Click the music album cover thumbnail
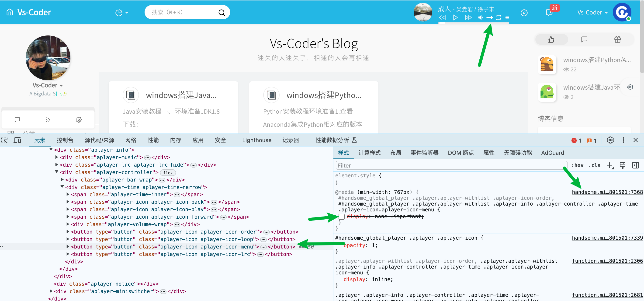The image size is (644, 301). click(423, 12)
